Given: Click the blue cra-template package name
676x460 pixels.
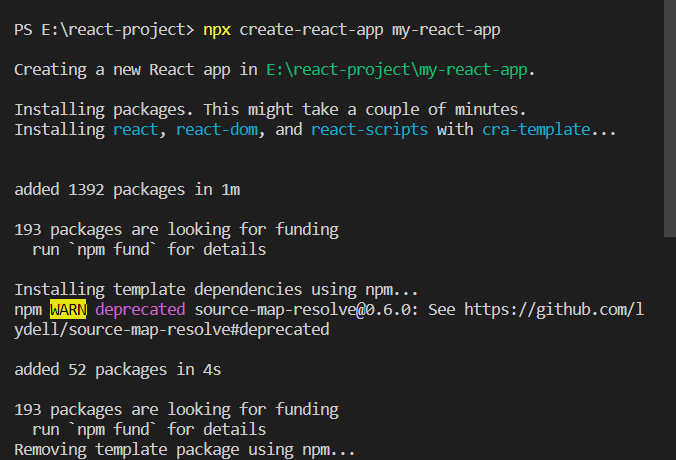Looking at the screenshot, I should click(536, 130).
